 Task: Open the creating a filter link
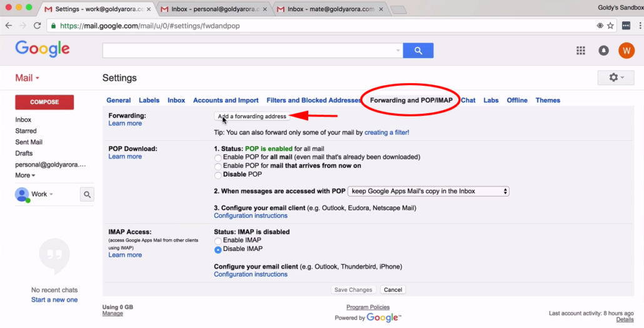pyautogui.click(x=387, y=132)
